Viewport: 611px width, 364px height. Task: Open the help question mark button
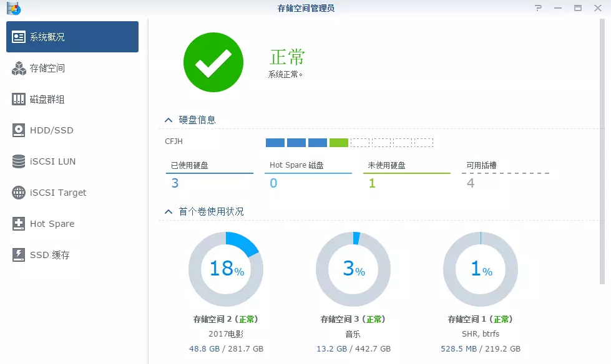click(x=538, y=8)
